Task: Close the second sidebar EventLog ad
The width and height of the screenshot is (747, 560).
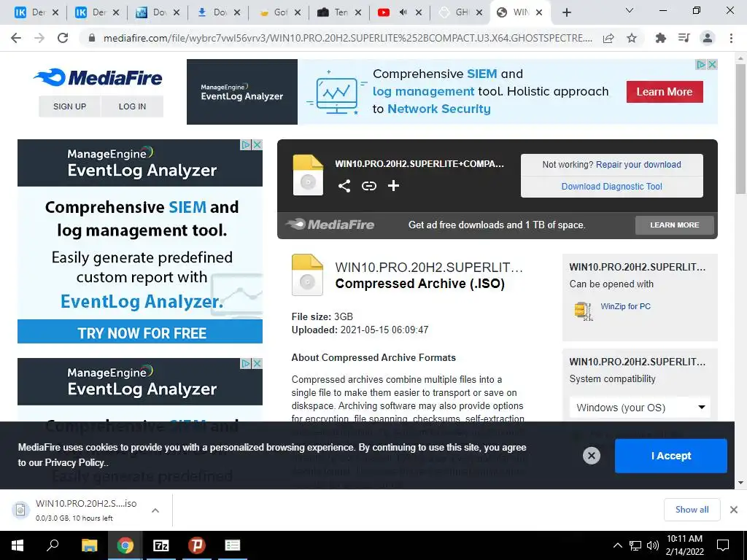Action: (258, 363)
